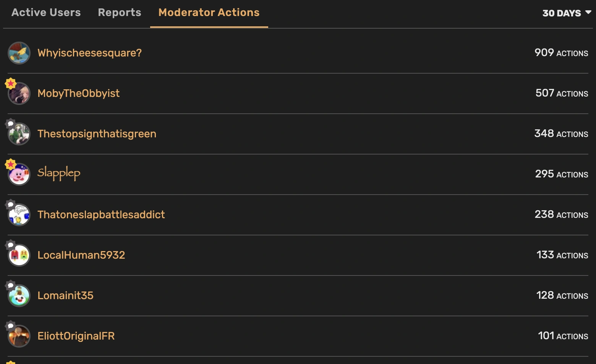Click MobyTheObbyist profile avatar
Screen dimensions: 596x364
click(x=19, y=93)
